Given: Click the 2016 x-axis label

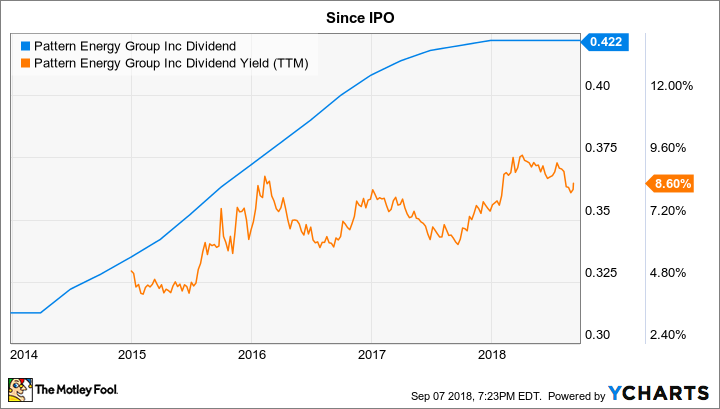Looking at the screenshot, I should (252, 354).
